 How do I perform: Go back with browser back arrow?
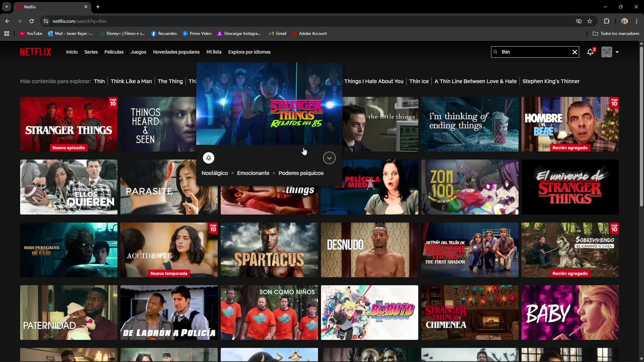[x=7, y=21]
